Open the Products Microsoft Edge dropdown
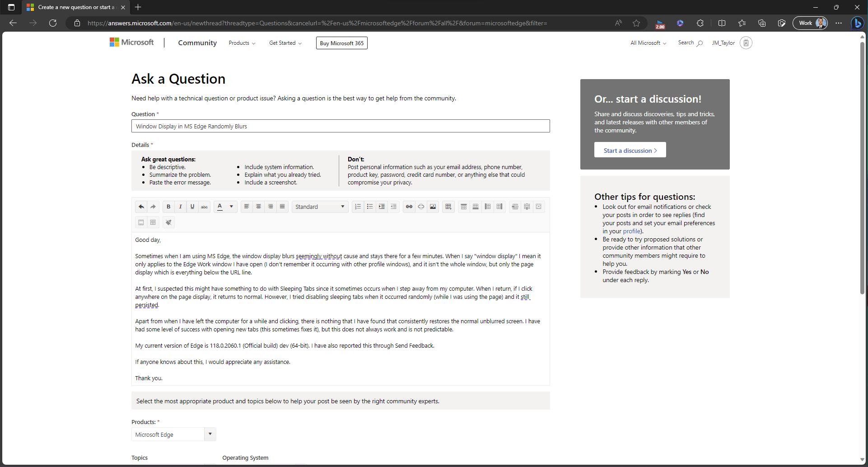Viewport: 868px width, 467px height. point(173,434)
